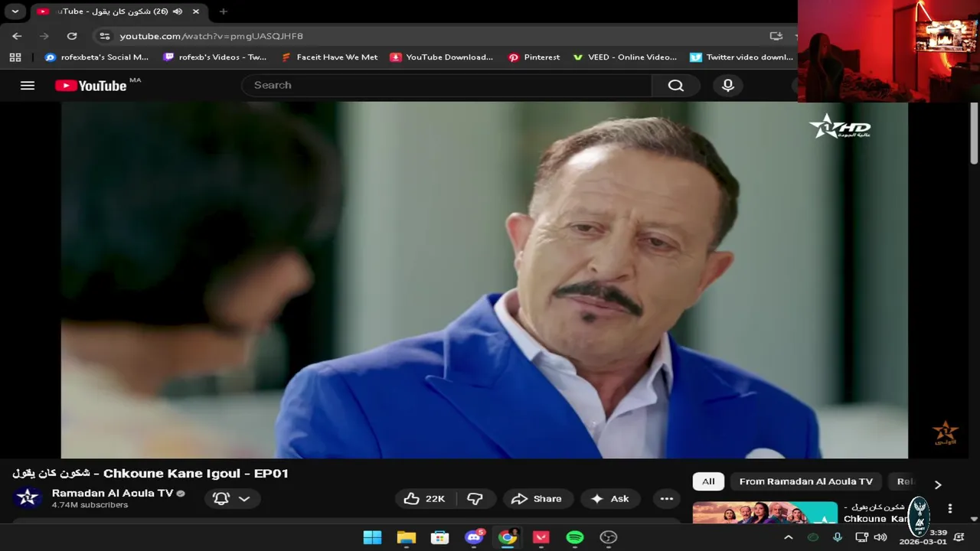Click the tray microphone icon
The height and width of the screenshot is (551, 980).
(838, 538)
